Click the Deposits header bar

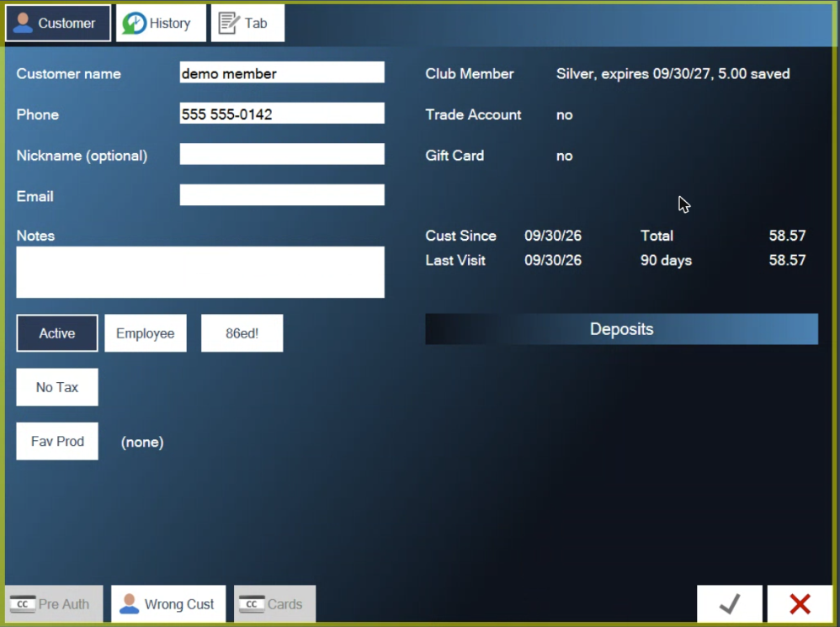click(621, 329)
